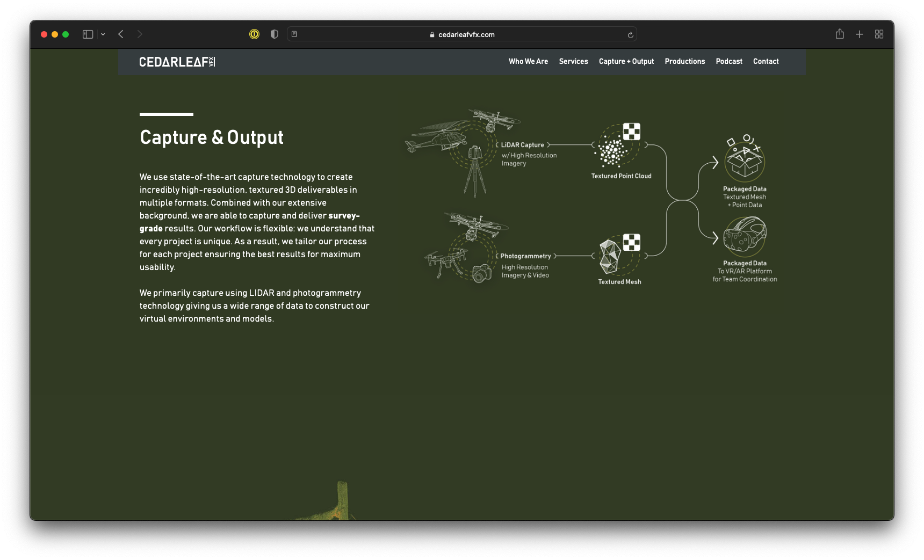Image resolution: width=924 pixels, height=560 pixels.
Task: Click the Textured Point Cloud caption
Action: 621,176
